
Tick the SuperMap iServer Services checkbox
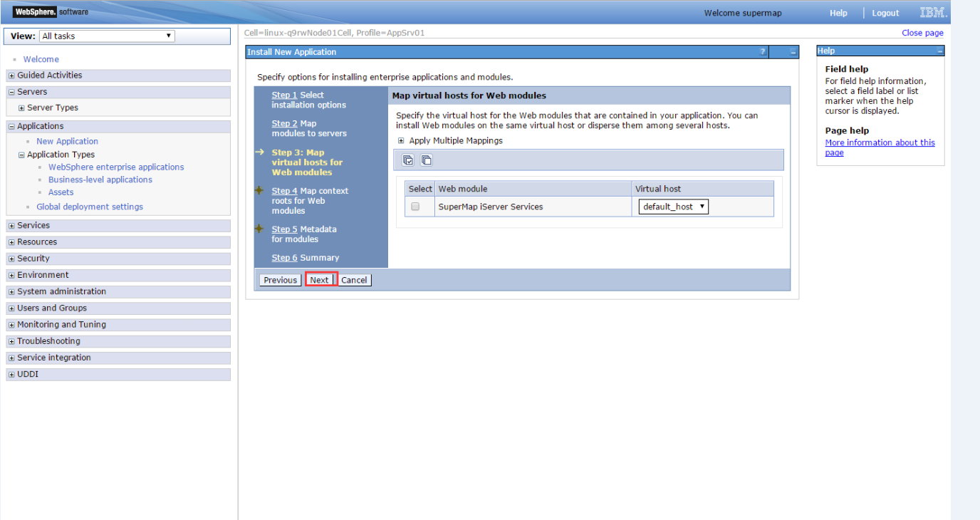coord(415,207)
